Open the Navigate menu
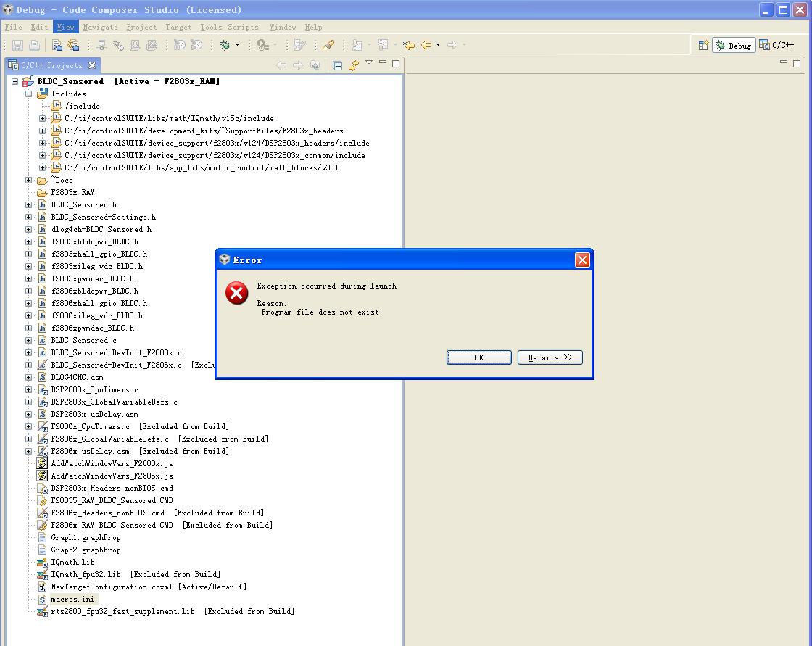The height and width of the screenshot is (646, 812). point(101,27)
